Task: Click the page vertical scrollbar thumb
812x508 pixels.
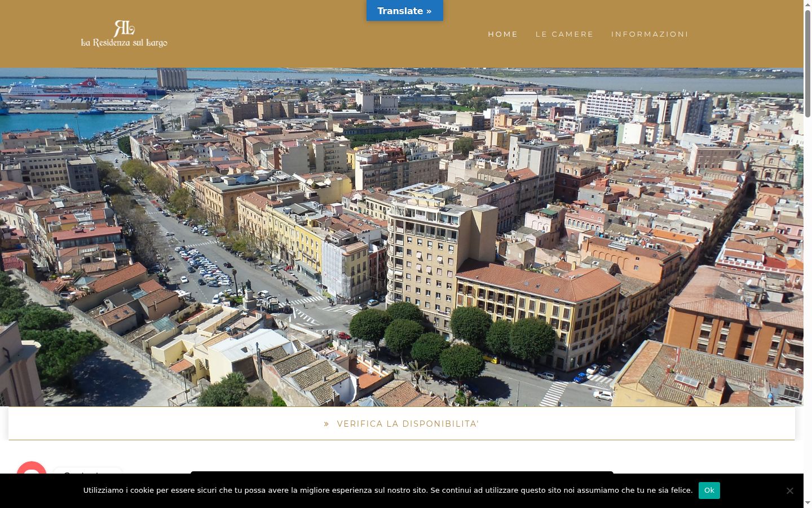Action: coord(807,63)
